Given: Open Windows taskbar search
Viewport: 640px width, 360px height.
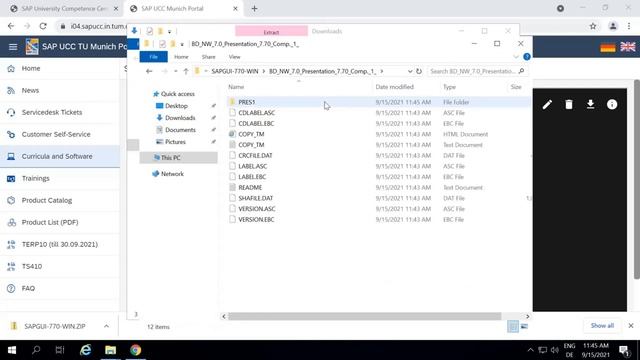Looking at the screenshot, I should click(x=36, y=350).
